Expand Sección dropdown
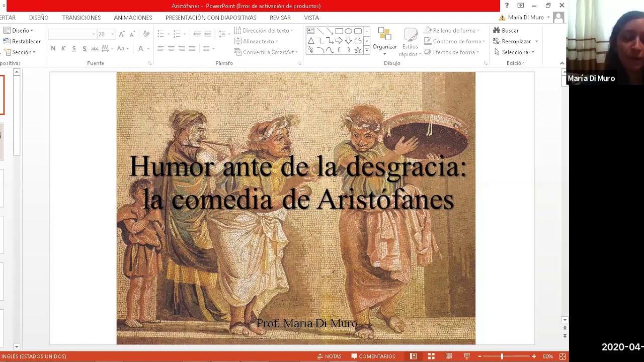This screenshot has width=644, height=362. pyautogui.click(x=20, y=52)
